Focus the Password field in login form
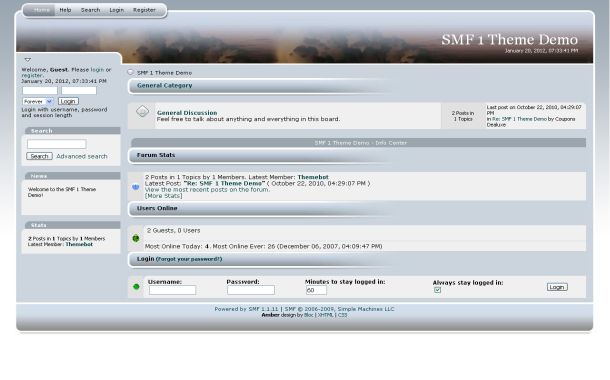 tap(251, 290)
